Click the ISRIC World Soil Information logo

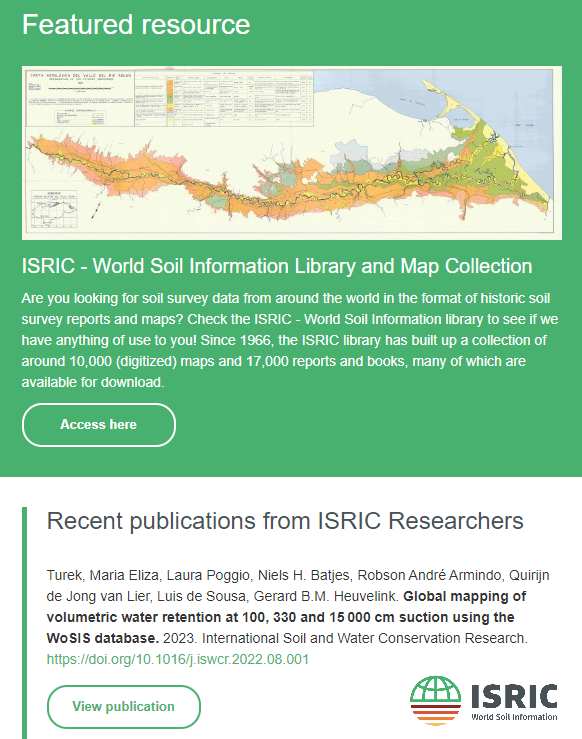pos(484,701)
